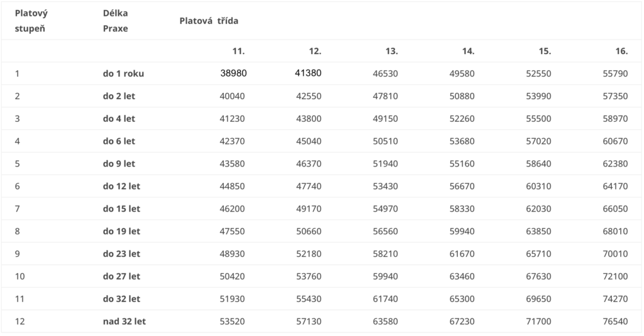Click cell value 38980
The width and height of the screenshot is (644, 336).
[x=233, y=73]
